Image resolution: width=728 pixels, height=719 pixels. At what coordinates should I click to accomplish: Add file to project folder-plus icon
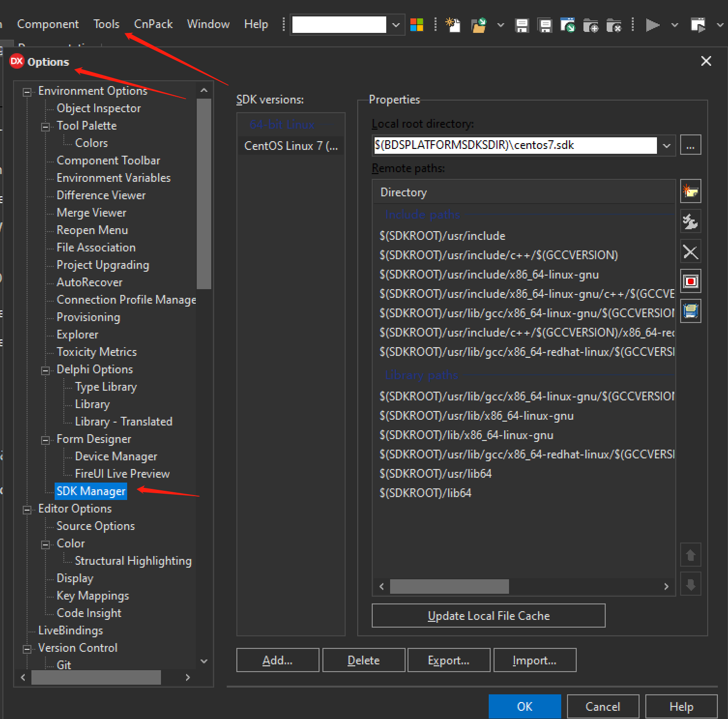tap(591, 25)
